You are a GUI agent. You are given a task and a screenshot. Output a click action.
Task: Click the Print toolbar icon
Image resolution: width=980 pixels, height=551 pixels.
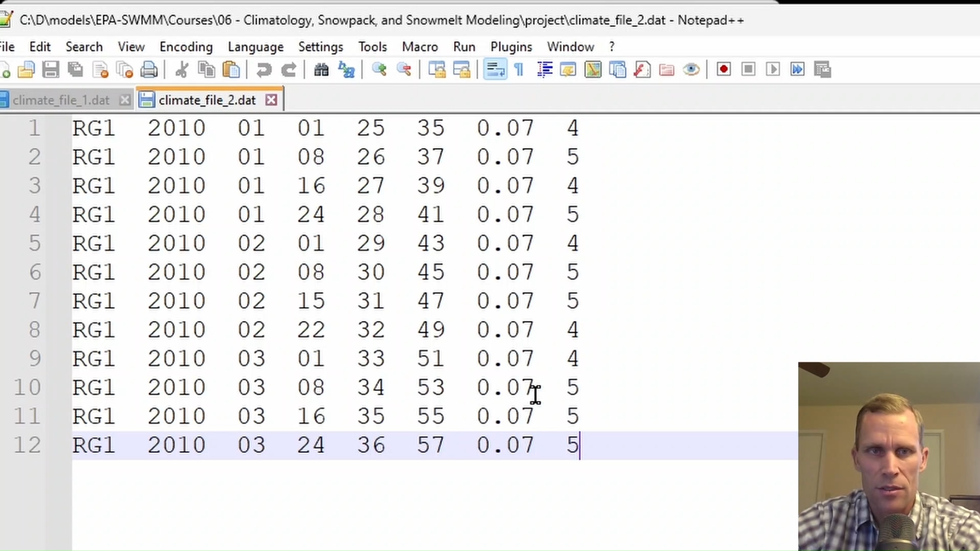click(x=149, y=70)
